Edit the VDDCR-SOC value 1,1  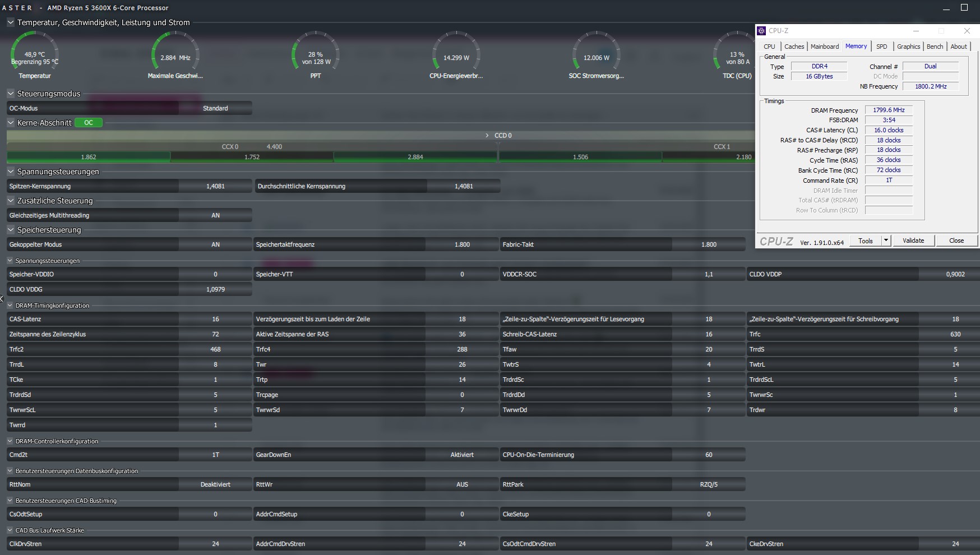(x=709, y=274)
